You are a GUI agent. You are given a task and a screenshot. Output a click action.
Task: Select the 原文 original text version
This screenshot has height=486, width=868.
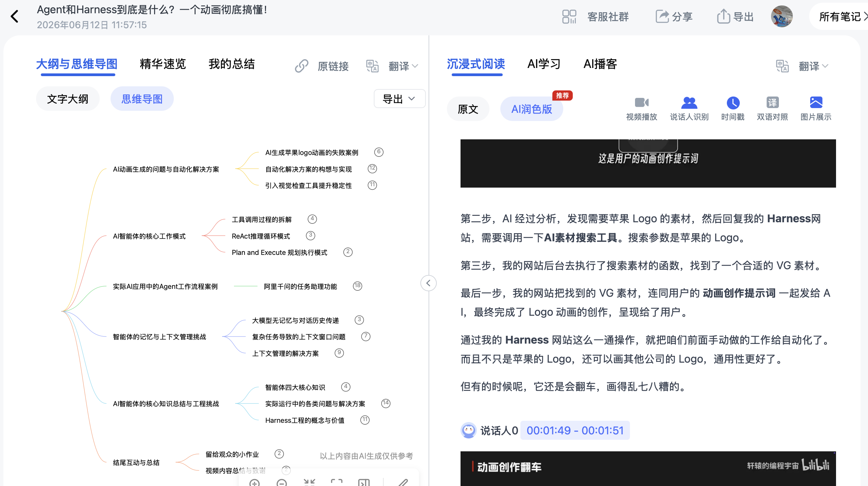[468, 109]
